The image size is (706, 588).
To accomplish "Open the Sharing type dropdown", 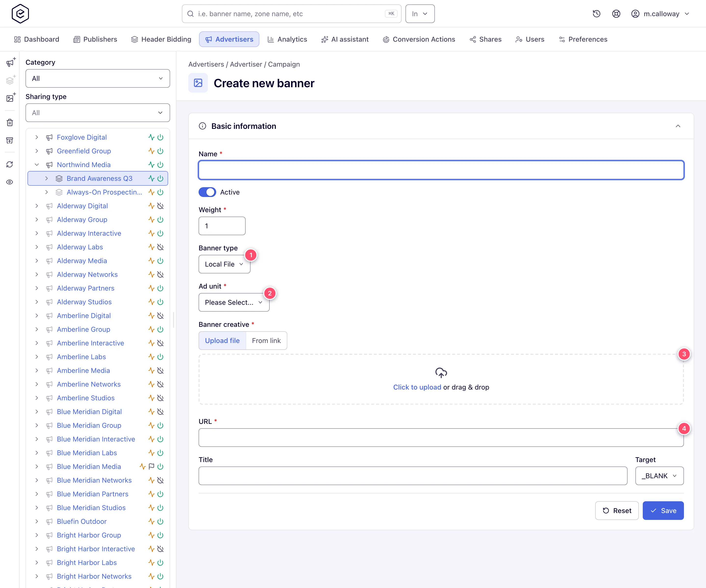I will point(98,112).
